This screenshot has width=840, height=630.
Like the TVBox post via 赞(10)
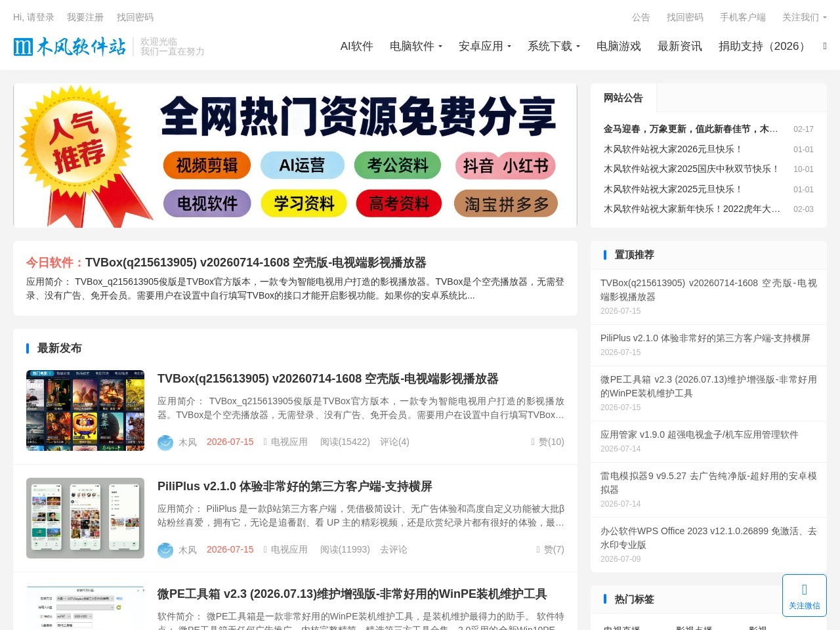click(547, 442)
